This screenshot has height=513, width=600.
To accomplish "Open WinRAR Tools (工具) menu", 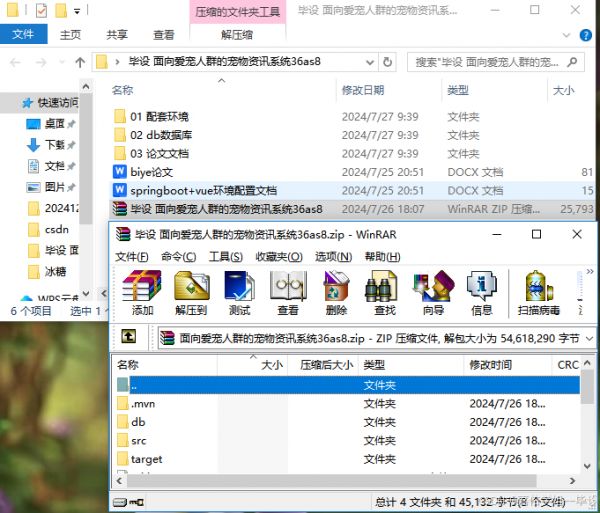I will [x=226, y=256].
